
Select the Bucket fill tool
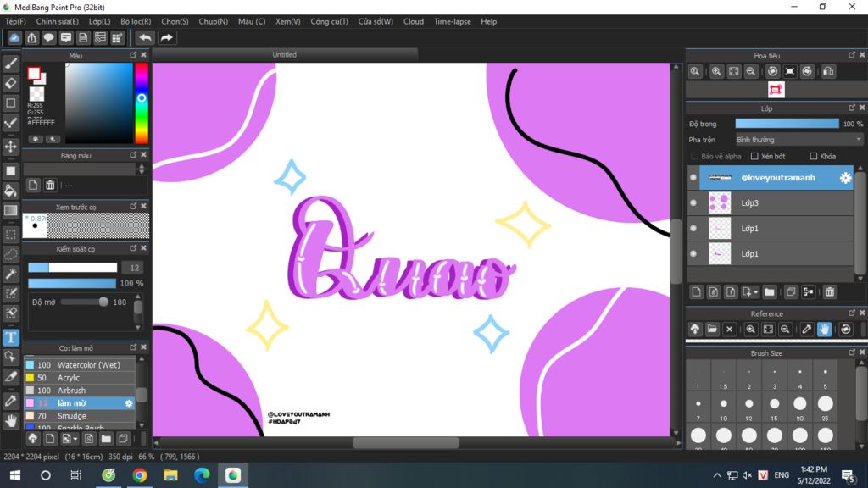(10, 191)
